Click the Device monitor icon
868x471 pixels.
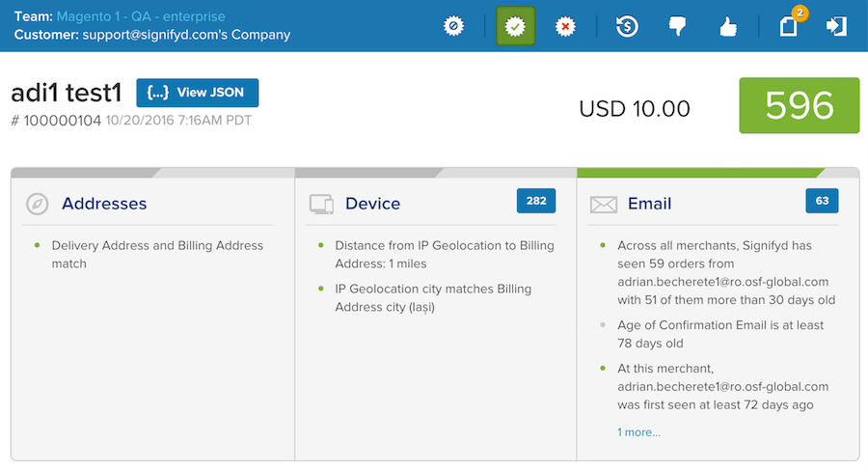click(x=321, y=204)
